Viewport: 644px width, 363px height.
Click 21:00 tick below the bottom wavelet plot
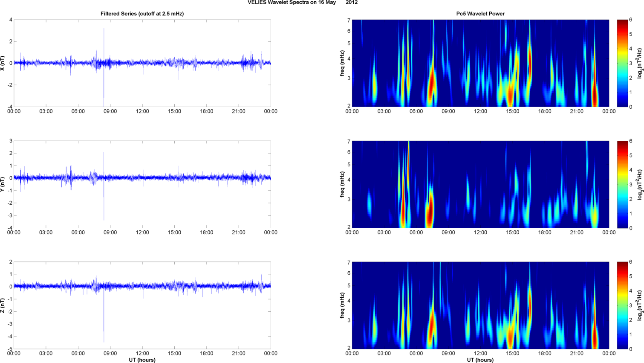(577, 354)
